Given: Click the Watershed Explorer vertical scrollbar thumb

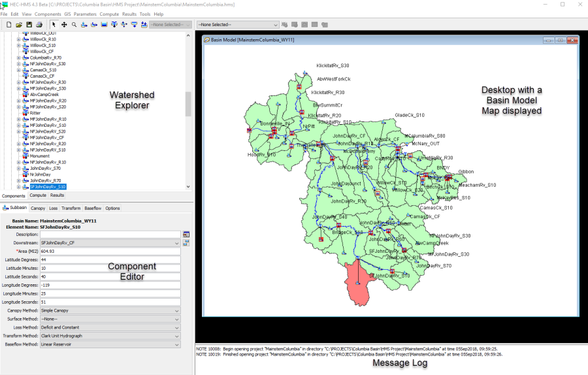Looking at the screenshot, I should [x=188, y=103].
